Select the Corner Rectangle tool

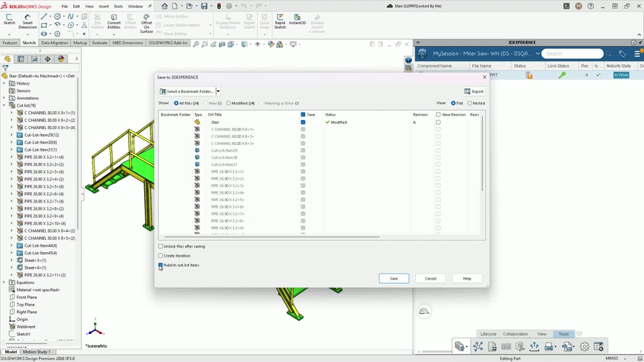click(44, 25)
